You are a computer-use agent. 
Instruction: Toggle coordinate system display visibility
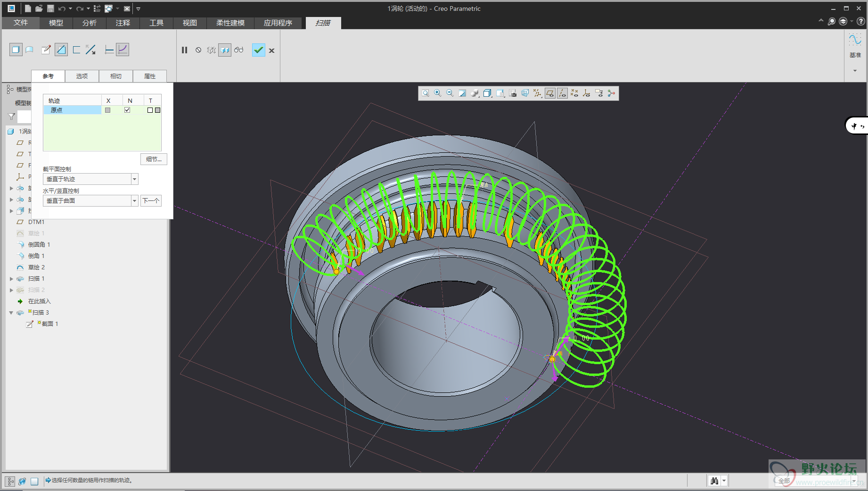[x=587, y=93]
